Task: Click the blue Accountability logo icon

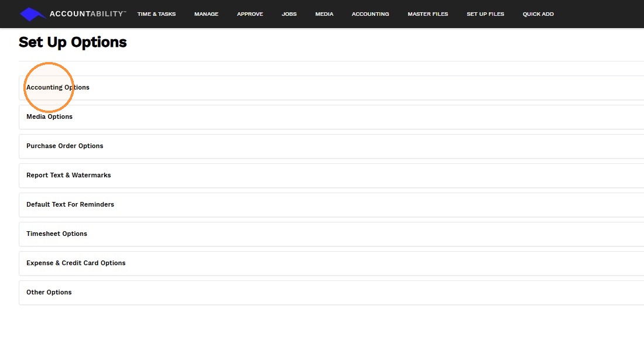Action: [x=33, y=14]
